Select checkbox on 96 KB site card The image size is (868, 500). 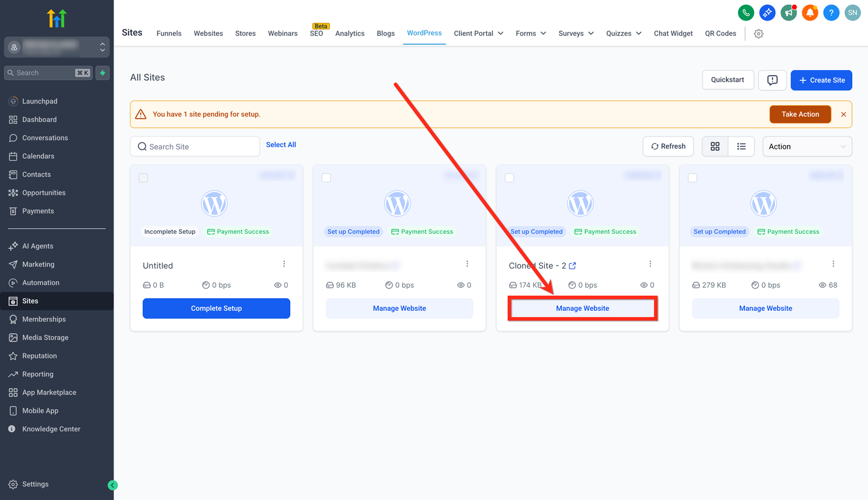point(327,178)
